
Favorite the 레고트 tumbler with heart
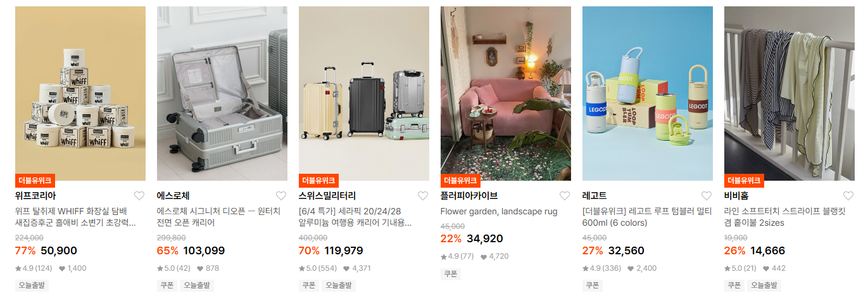[x=707, y=196]
